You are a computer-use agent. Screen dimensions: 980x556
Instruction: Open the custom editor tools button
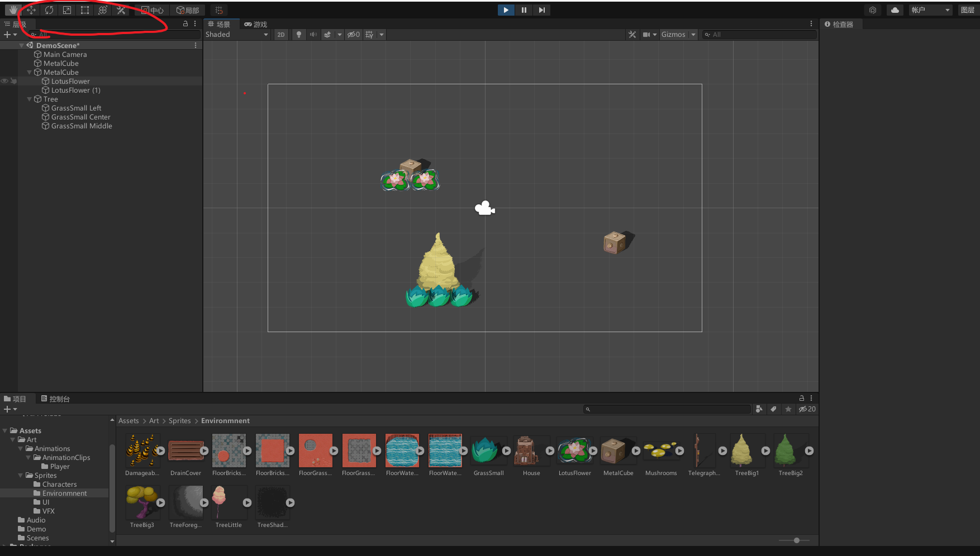click(x=121, y=10)
